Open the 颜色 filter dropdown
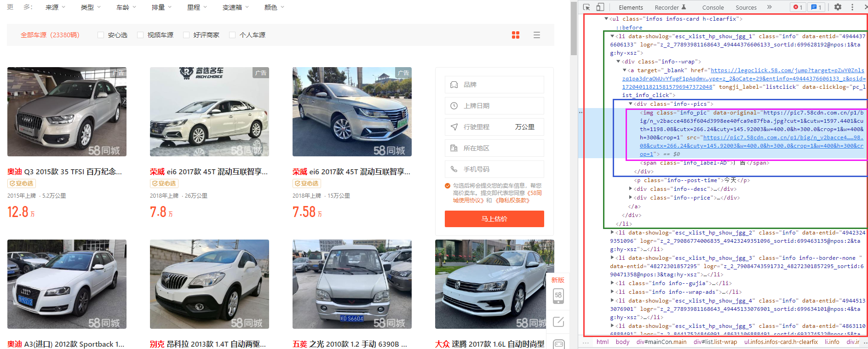The height and width of the screenshot is (349, 868). [x=274, y=7]
